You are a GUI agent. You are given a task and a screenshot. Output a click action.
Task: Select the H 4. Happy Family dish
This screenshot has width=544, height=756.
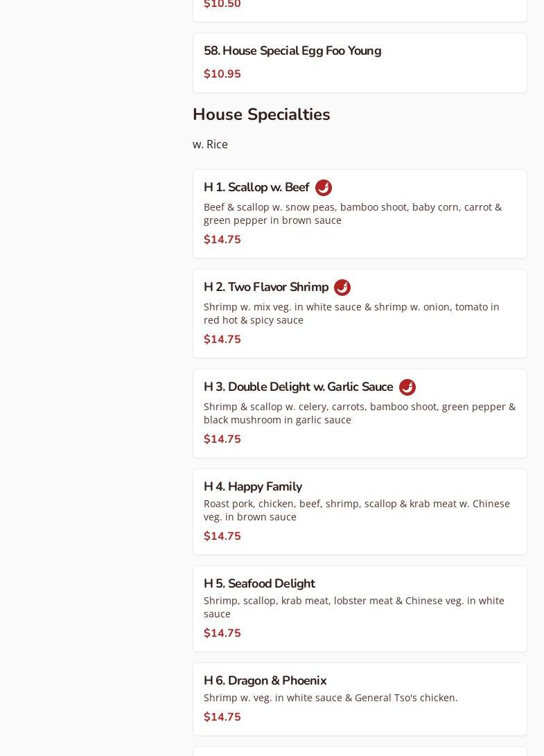coord(253,486)
